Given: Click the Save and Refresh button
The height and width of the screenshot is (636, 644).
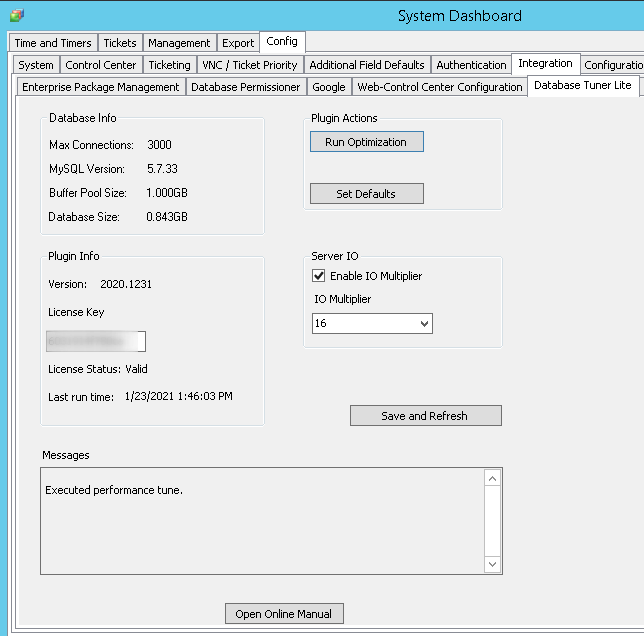Looking at the screenshot, I should 426,416.
